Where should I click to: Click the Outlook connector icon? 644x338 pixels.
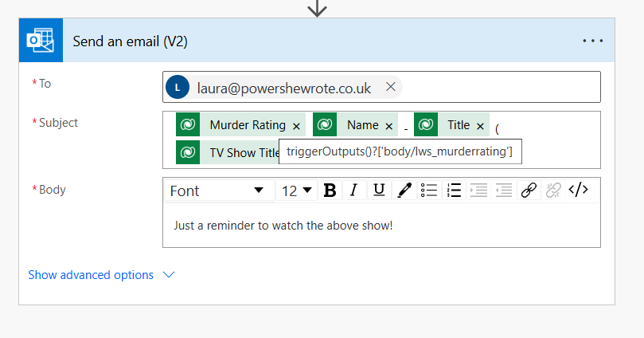(41, 41)
